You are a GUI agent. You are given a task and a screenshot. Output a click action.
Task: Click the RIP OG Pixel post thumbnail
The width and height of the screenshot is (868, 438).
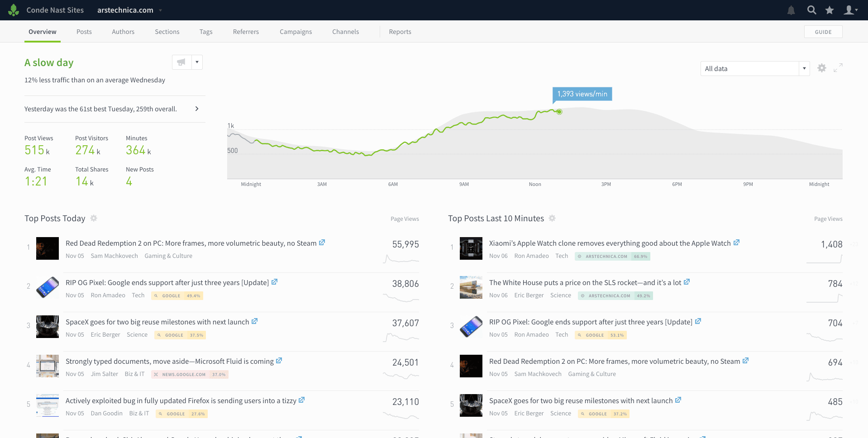pyautogui.click(x=47, y=287)
